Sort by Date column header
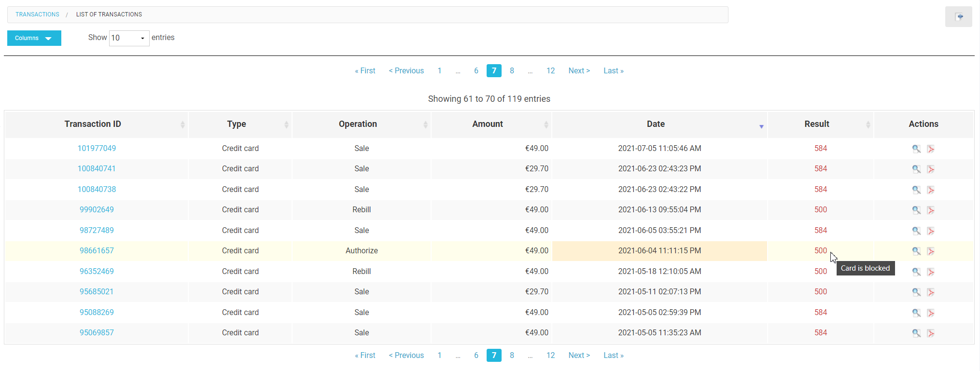The image size is (980, 371). coord(659,124)
